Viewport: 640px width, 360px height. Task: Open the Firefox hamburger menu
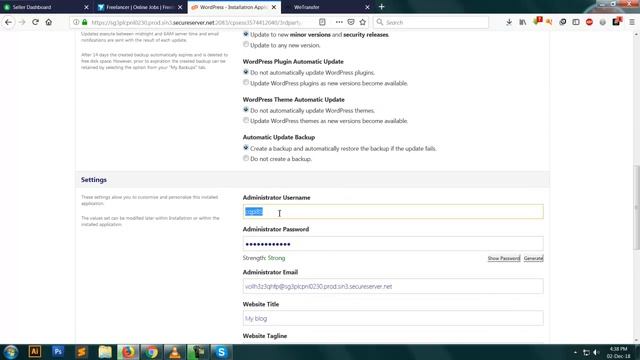pos(631,22)
